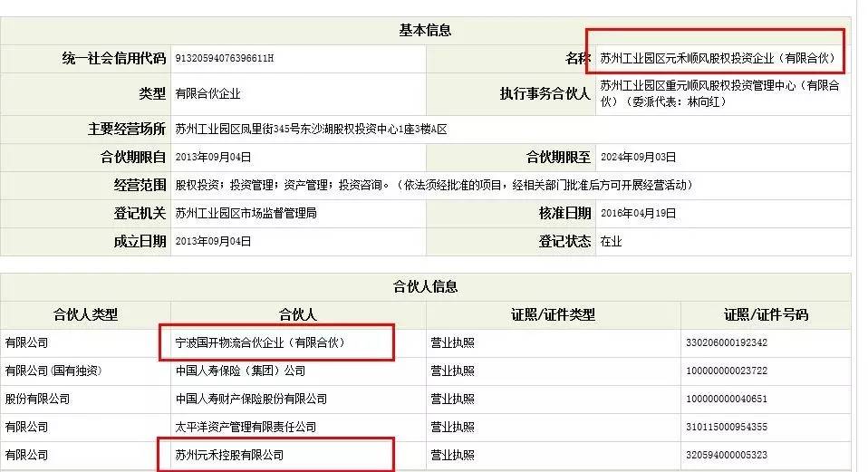Click partner 苏州元禾控股有限公司
The width and height of the screenshot is (868, 472).
coord(230,455)
